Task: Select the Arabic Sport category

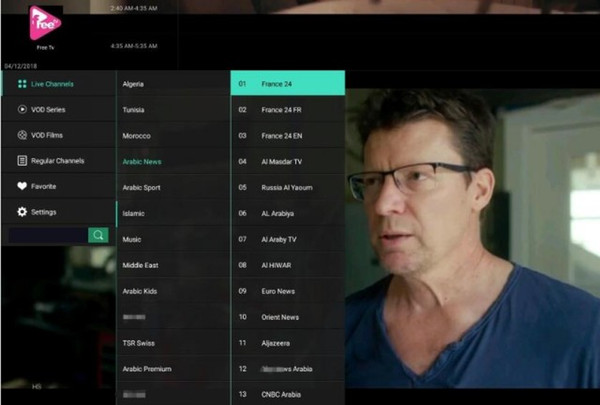Action: tap(173, 188)
